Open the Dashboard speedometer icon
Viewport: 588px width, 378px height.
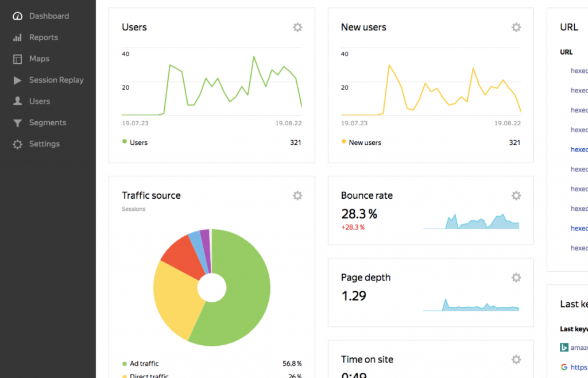(18, 16)
